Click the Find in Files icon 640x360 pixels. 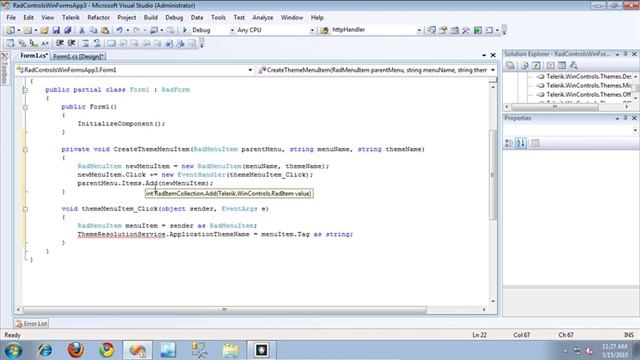(x=324, y=30)
